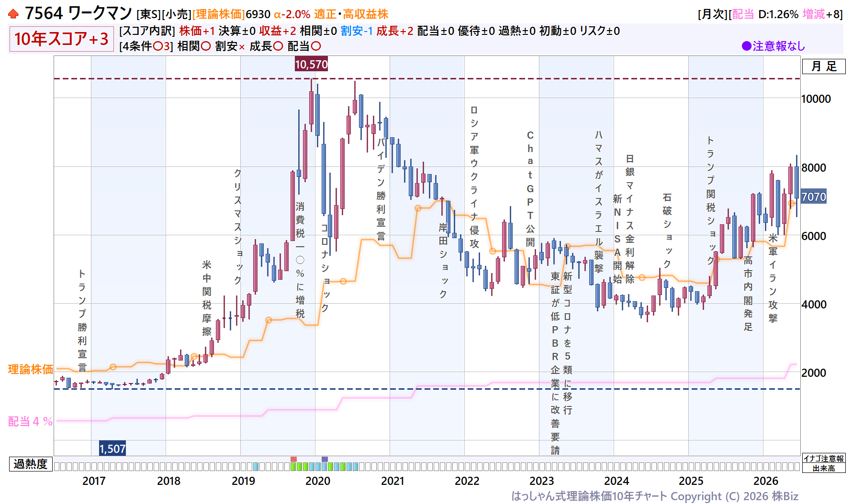Click the 10年スコア+3 box
Image resolution: width=852 pixels, height=504 pixels.
tap(61, 39)
